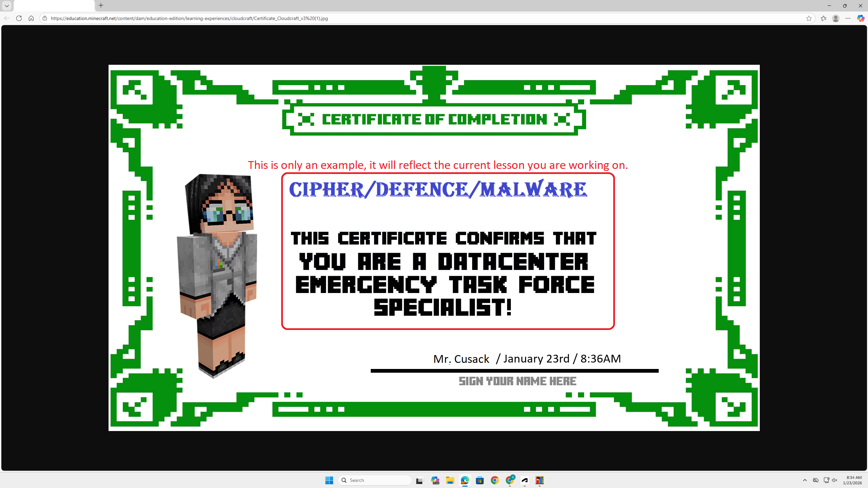Open Settings and more ellipsis menu
Screen dimensions: 868x488
(x=848, y=18)
